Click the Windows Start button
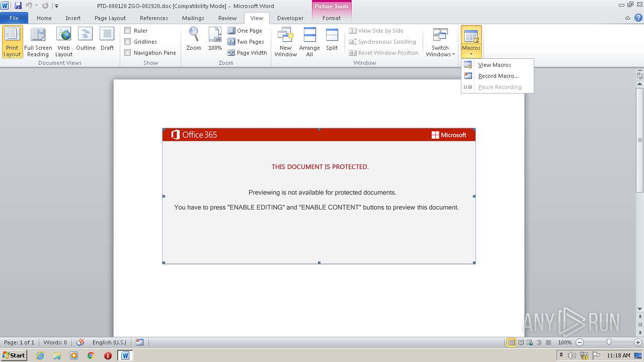This screenshot has width=644, height=362. 14,355
